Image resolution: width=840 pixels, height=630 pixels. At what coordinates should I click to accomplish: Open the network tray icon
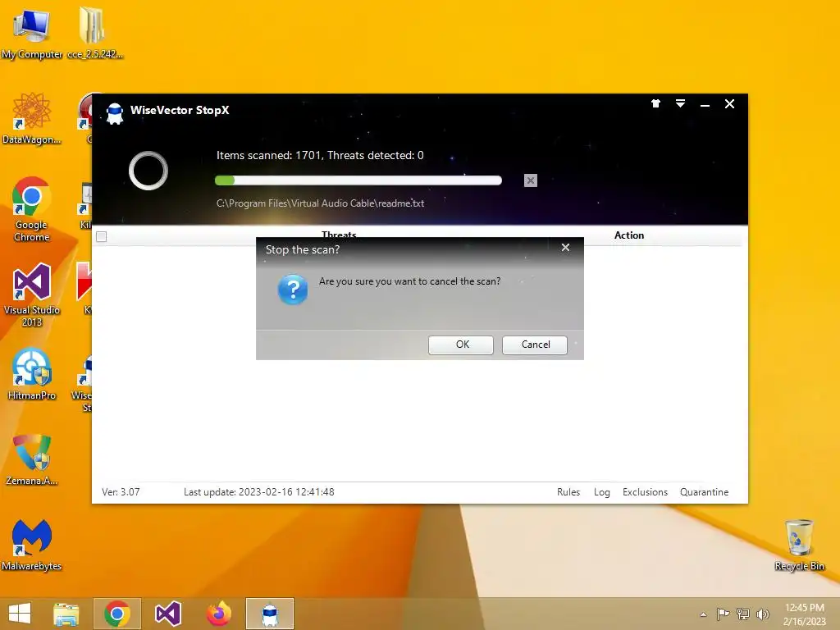click(x=743, y=614)
